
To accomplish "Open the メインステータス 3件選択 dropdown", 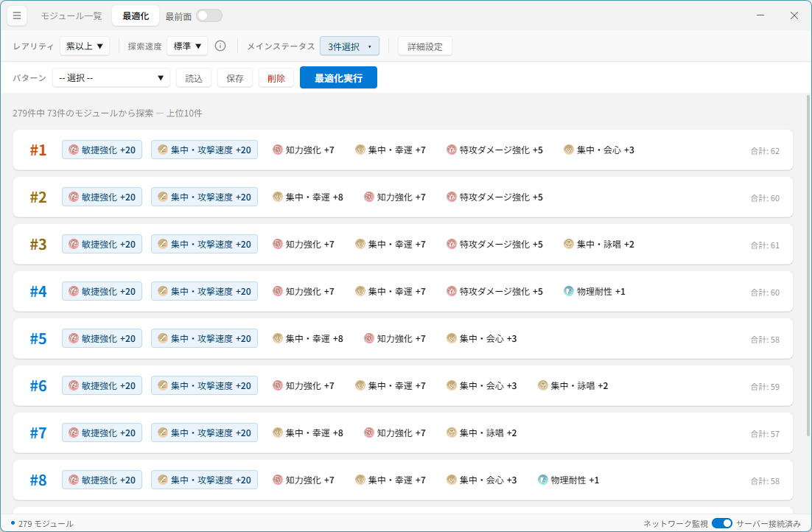I will pyautogui.click(x=349, y=46).
